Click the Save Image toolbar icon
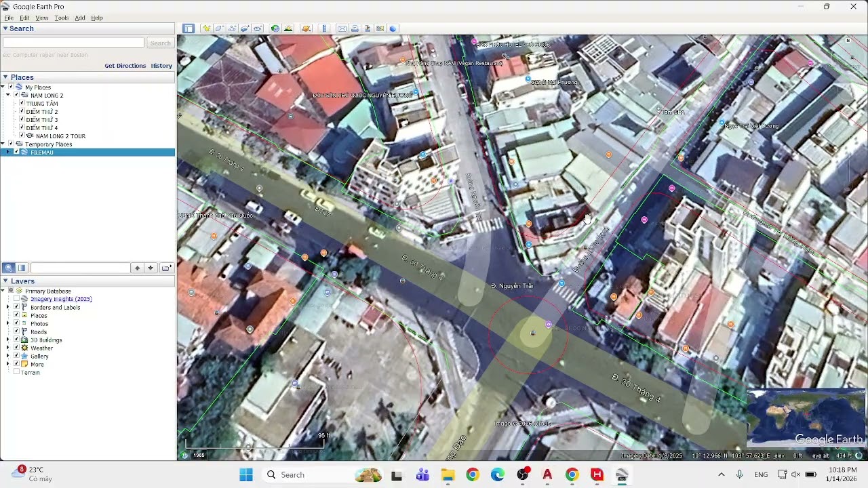Viewport: 868px width, 488px height. (368, 28)
